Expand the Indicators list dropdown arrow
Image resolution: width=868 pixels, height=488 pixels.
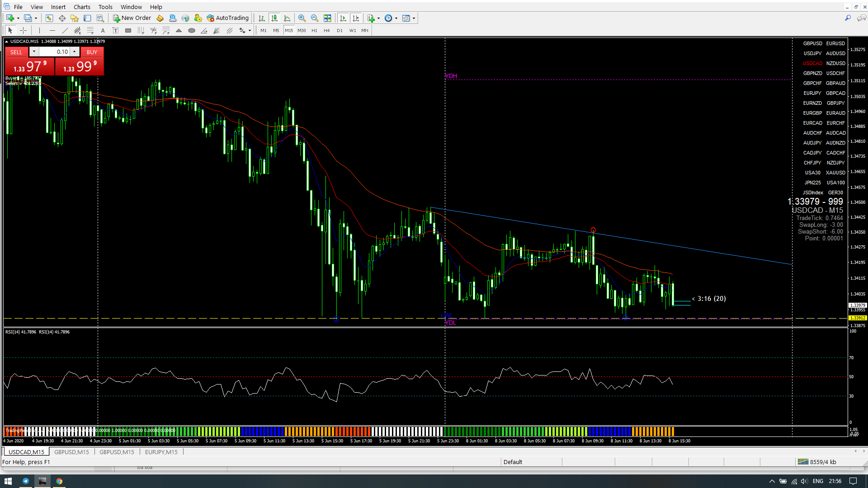click(378, 18)
